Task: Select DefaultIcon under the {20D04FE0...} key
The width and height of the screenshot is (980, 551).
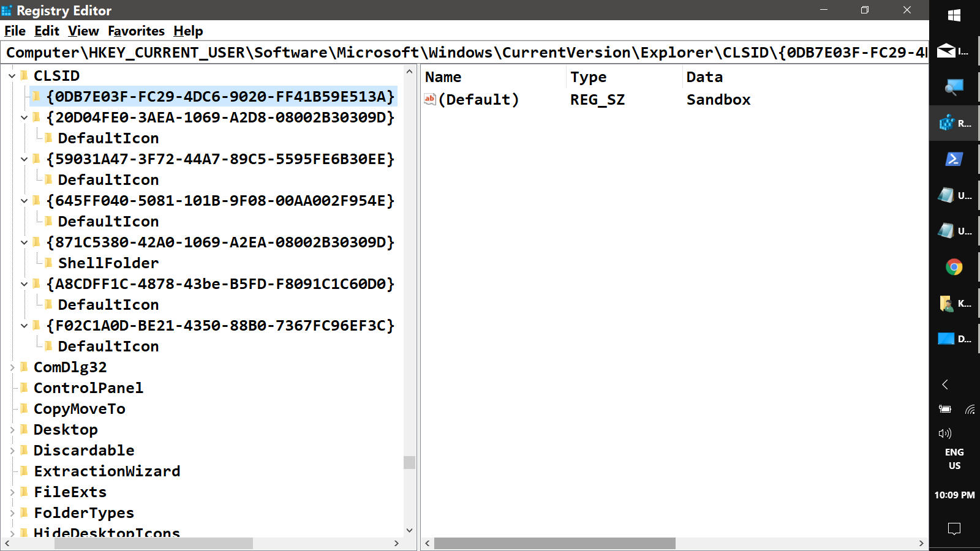Action: coord(108,138)
